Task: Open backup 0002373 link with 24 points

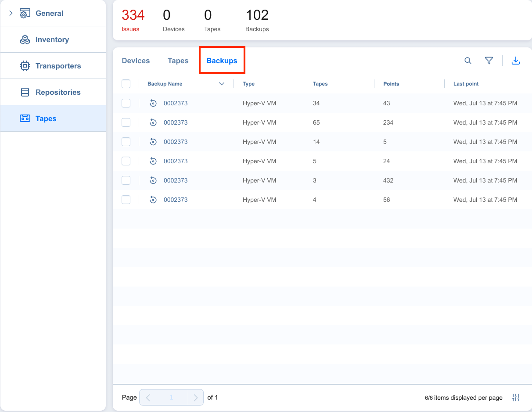Action: pyautogui.click(x=176, y=161)
